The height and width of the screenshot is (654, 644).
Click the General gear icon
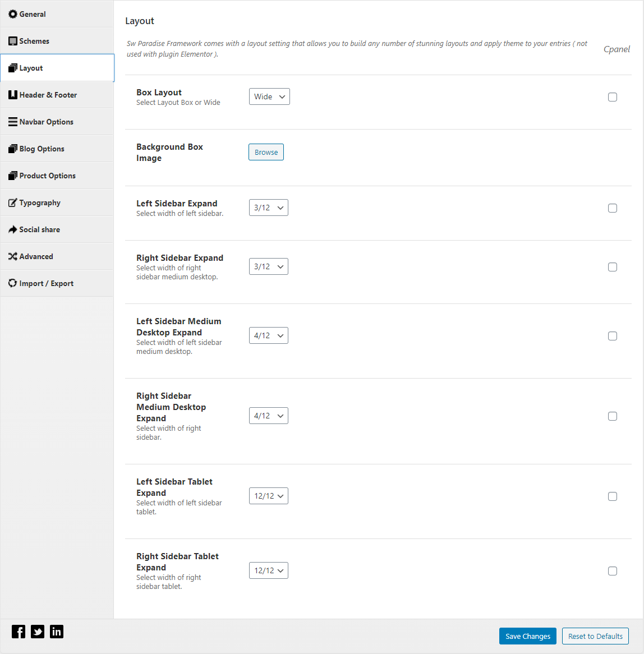point(13,14)
